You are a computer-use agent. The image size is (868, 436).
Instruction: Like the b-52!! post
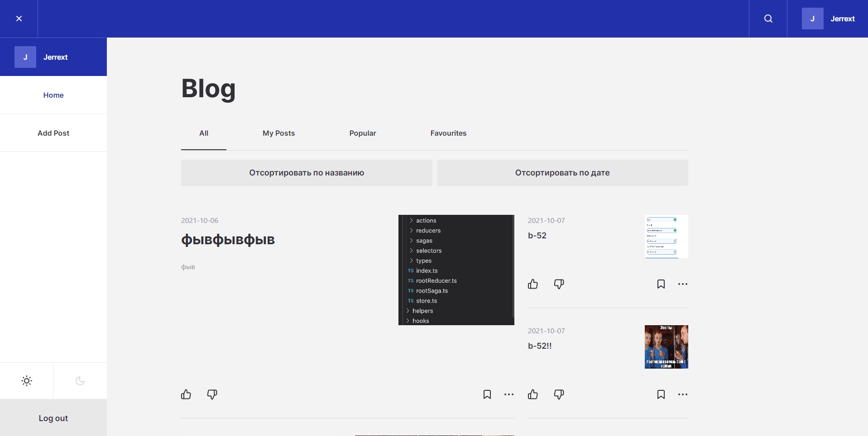click(x=533, y=394)
